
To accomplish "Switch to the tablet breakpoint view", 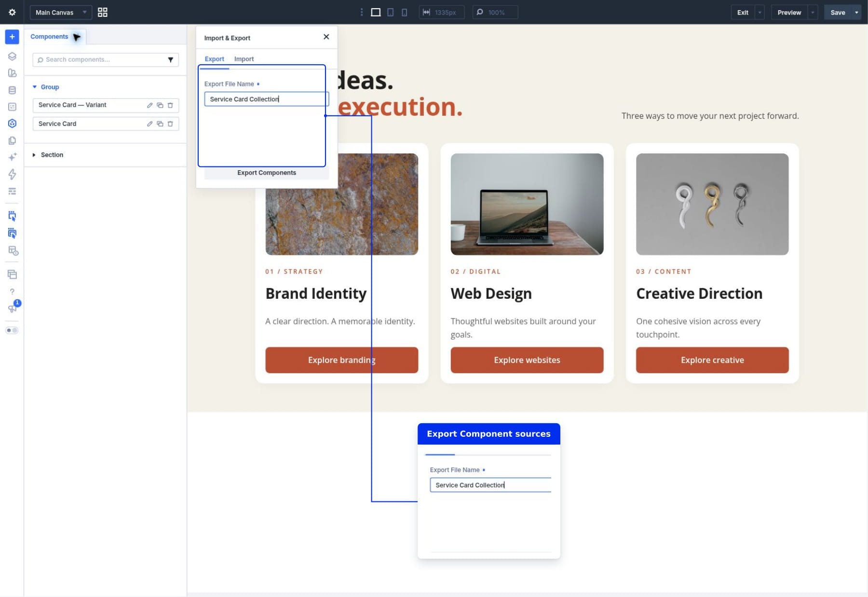I will (391, 12).
